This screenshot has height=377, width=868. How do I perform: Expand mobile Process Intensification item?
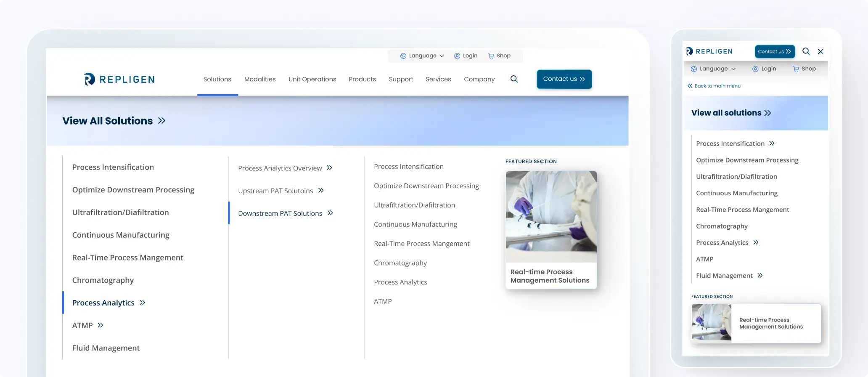tap(772, 143)
